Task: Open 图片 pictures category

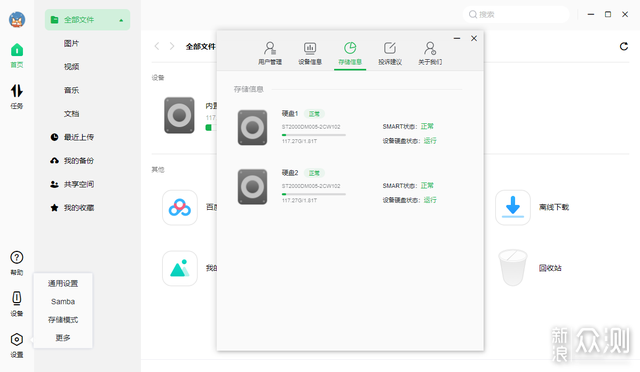Action: point(71,43)
